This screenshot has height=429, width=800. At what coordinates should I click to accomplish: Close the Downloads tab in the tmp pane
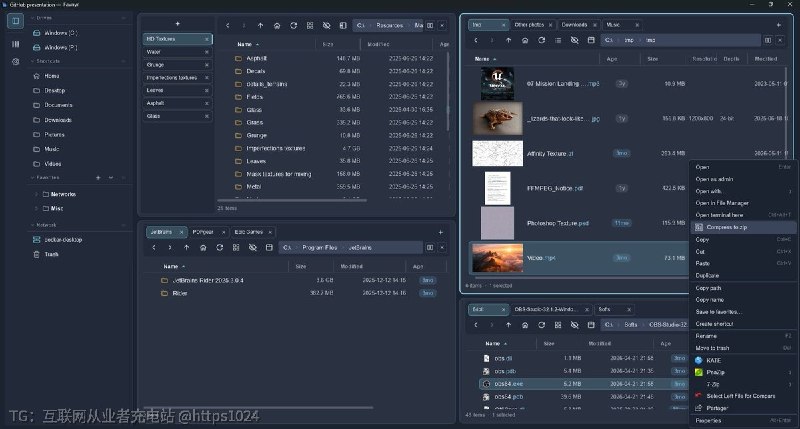(594, 25)
